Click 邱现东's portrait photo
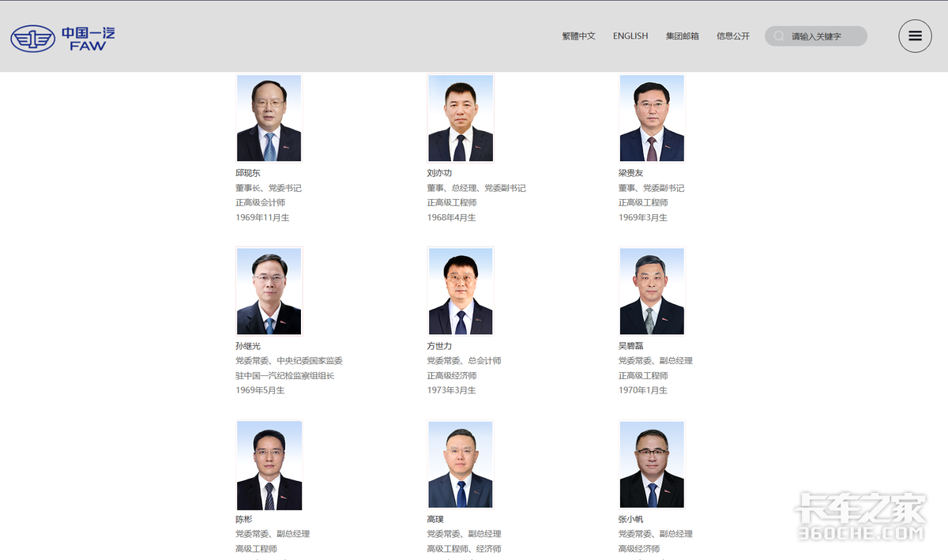Image resolution: width=948 pixels, height=560 pixels. [x=269, y=117]
